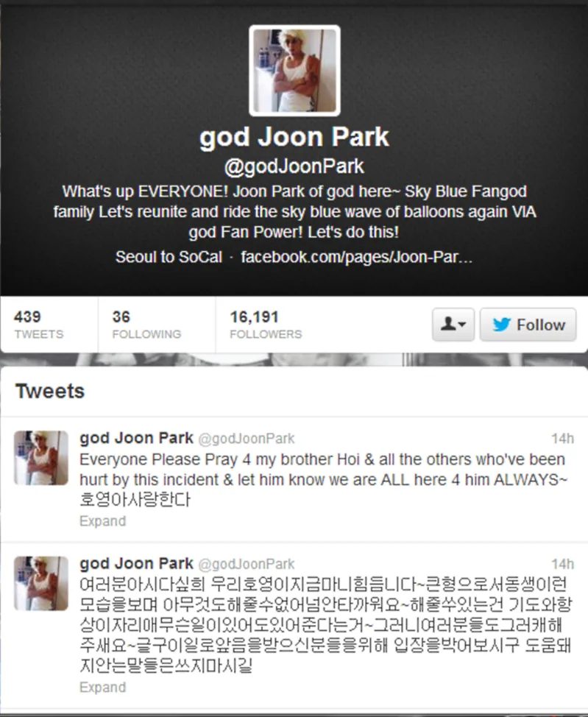The height and width of the screenshot is (717, 588).
Task: Expand the 'Everyone Please Pray' tweet
Action: 102,521
